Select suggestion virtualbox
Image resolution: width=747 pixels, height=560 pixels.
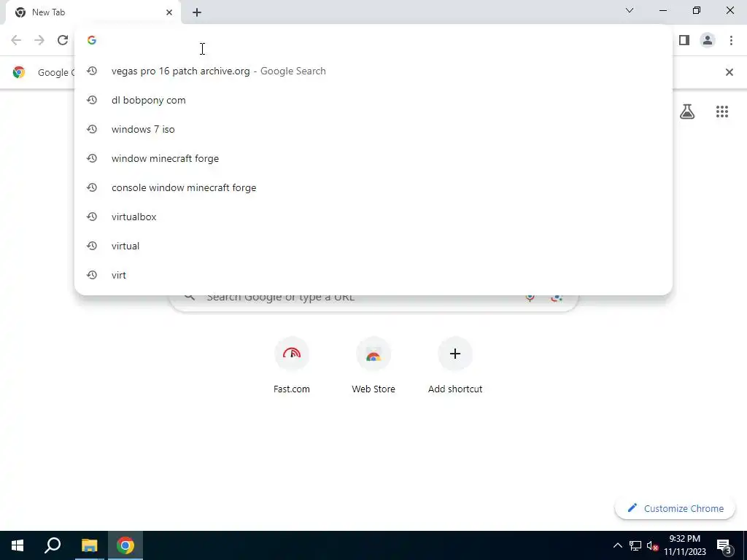(373, 217)
